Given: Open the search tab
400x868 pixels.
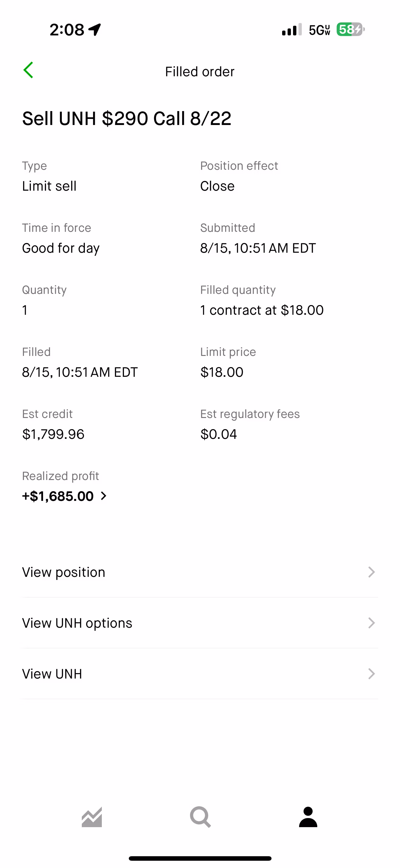Looking at the screenshot, I should click(200, 817).
